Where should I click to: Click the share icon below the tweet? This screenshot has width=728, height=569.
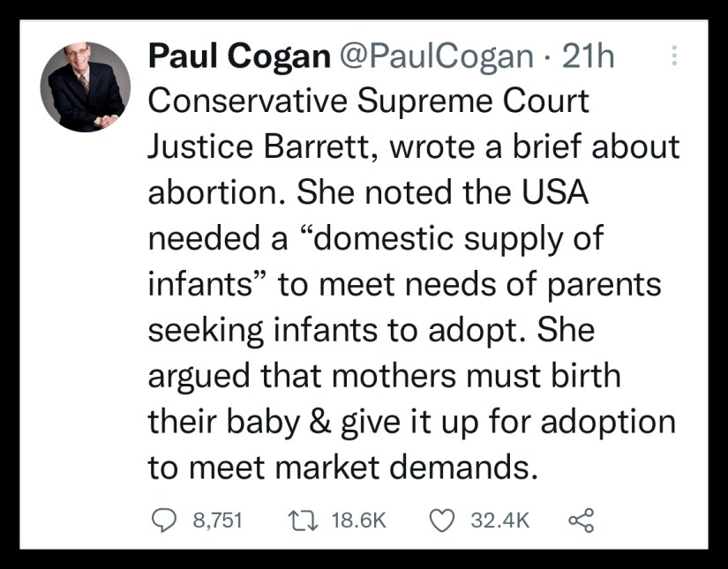tap(581, 520)
